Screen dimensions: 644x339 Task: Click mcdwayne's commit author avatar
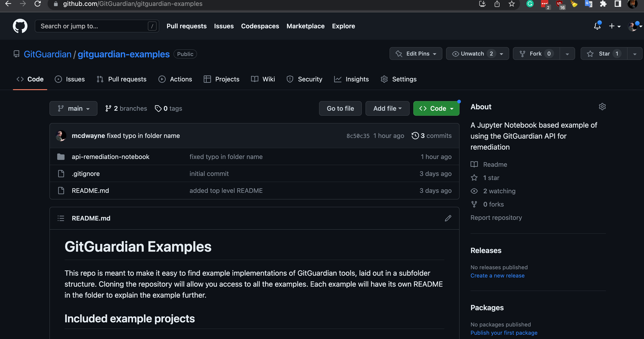point(61,136)
